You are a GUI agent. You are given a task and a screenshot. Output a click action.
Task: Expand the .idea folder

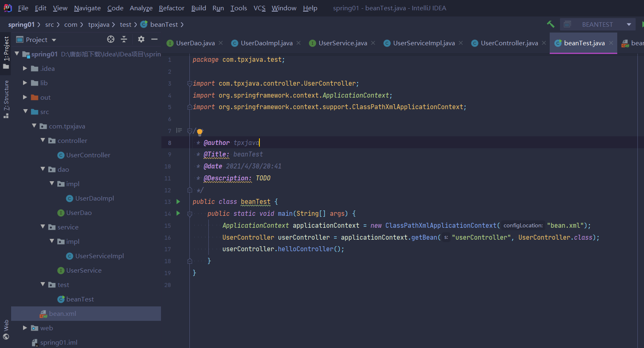pyautogui.click(x=25, y=68)
